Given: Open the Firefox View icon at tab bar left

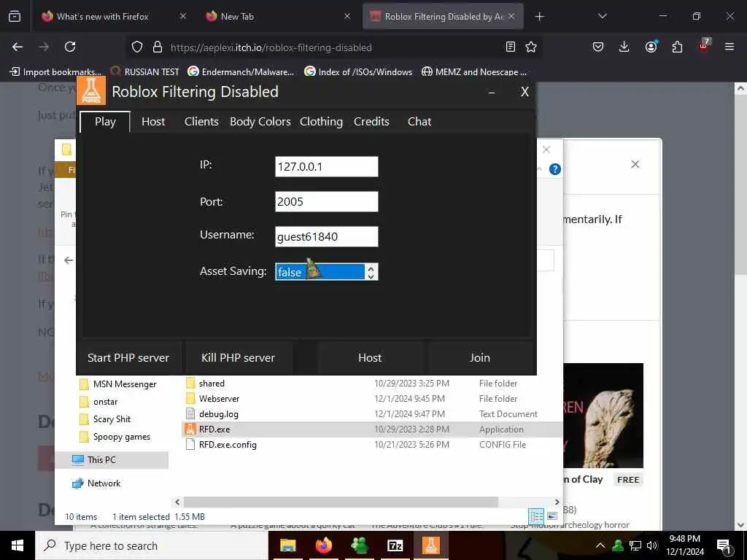Looking at the screenshot, I should (15, 16).
